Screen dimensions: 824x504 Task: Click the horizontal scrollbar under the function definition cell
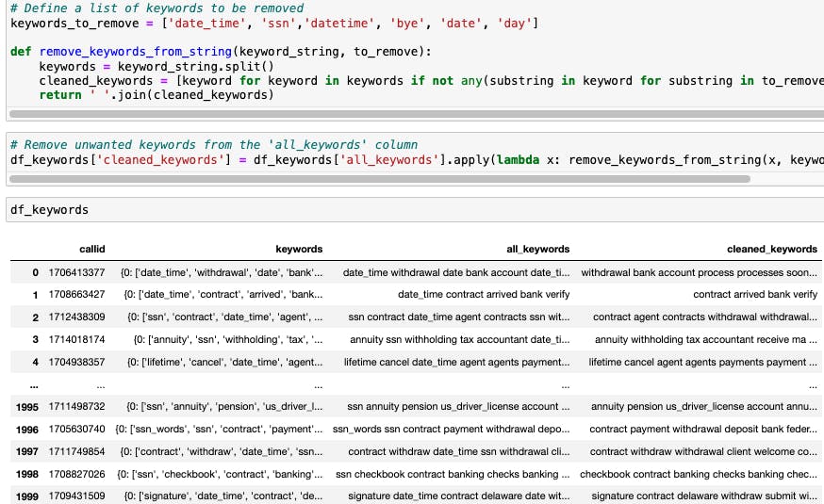point(417,114)
